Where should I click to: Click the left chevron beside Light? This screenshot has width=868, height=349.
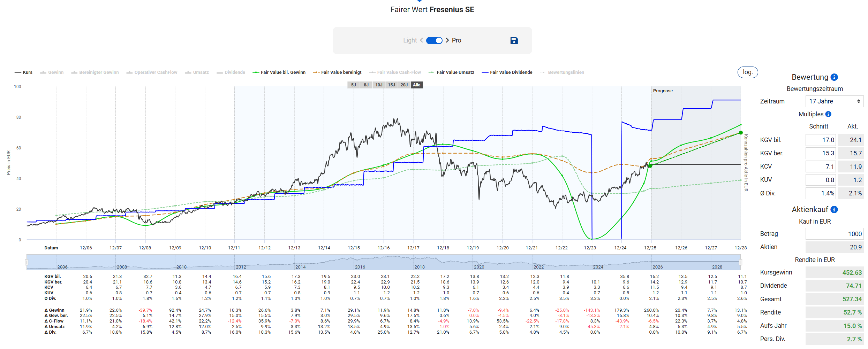(421, 40)
